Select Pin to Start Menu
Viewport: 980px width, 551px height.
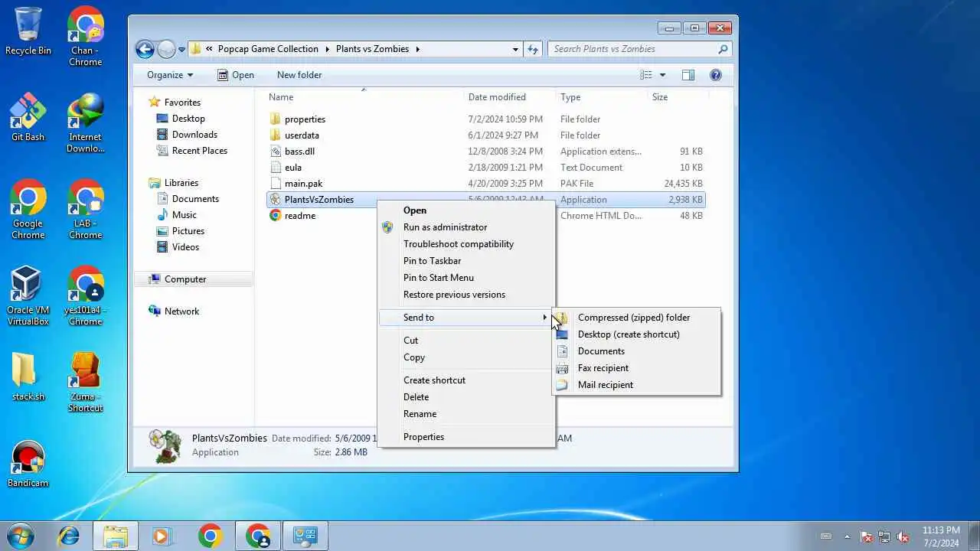466,278
